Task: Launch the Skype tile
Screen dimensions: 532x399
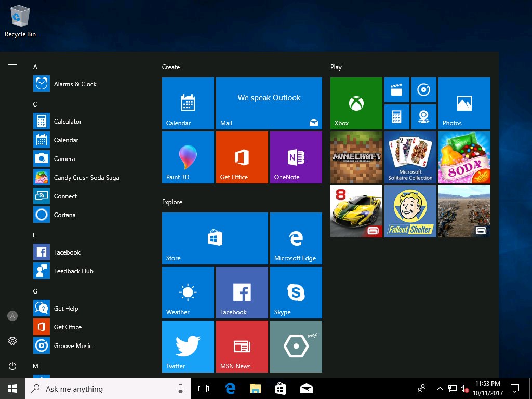Action: 296,292
